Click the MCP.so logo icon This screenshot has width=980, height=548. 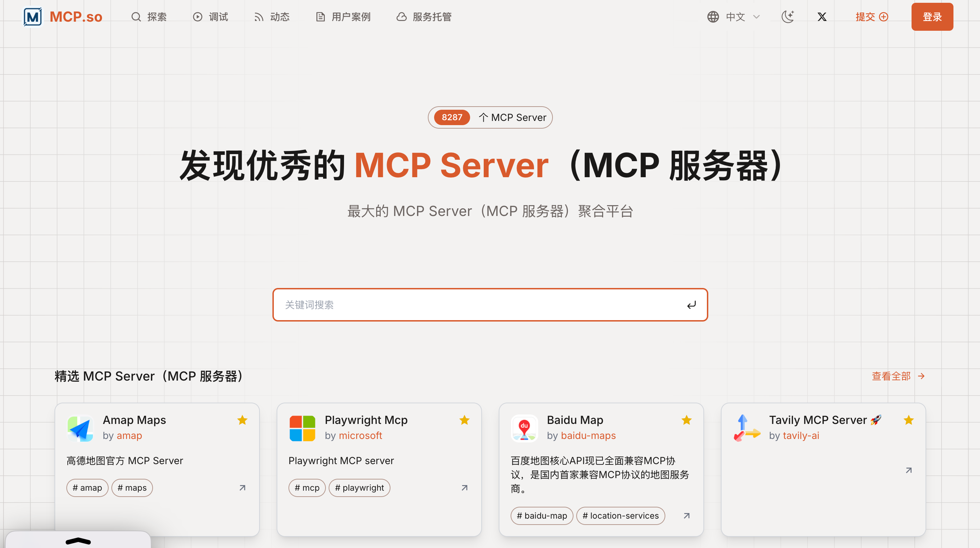tap(33, 17)
